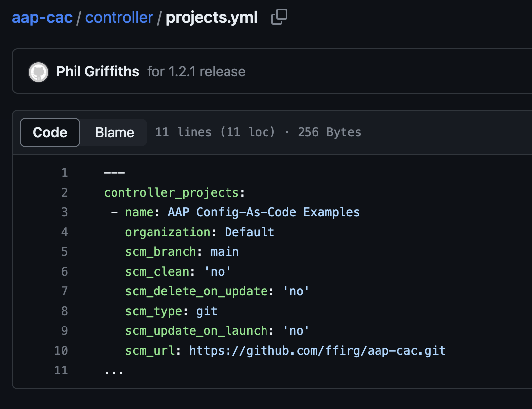Open the controller breadcrumb link
The image size is (532, 409).
119,17
